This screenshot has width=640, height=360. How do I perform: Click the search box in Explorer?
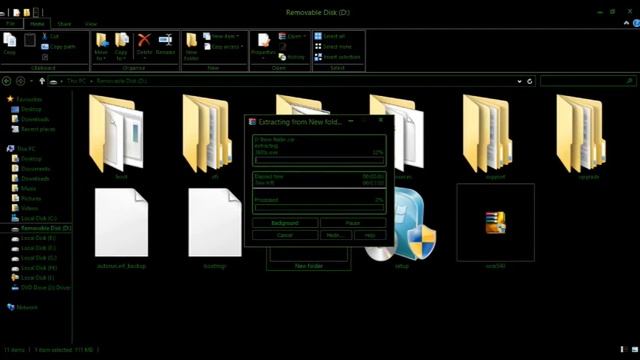point(588,81)
